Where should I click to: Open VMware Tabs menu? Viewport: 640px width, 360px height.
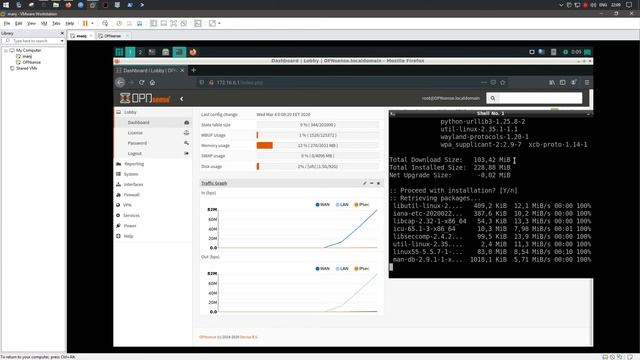pos(56,24)
